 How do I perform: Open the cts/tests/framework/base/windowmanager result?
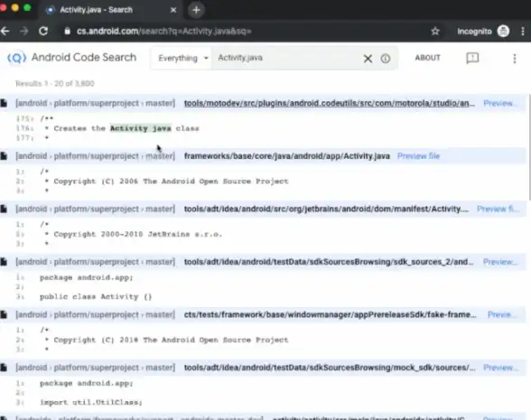click(x=331, y=314)
